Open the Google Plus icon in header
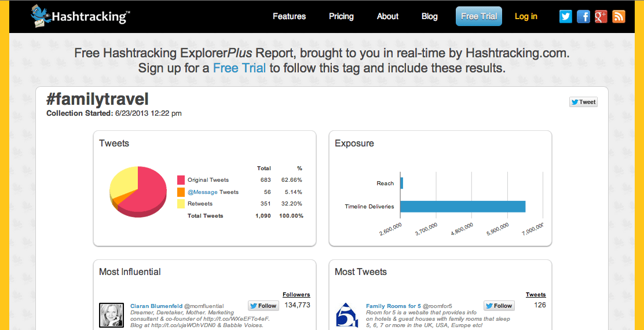 coord(601,16)
